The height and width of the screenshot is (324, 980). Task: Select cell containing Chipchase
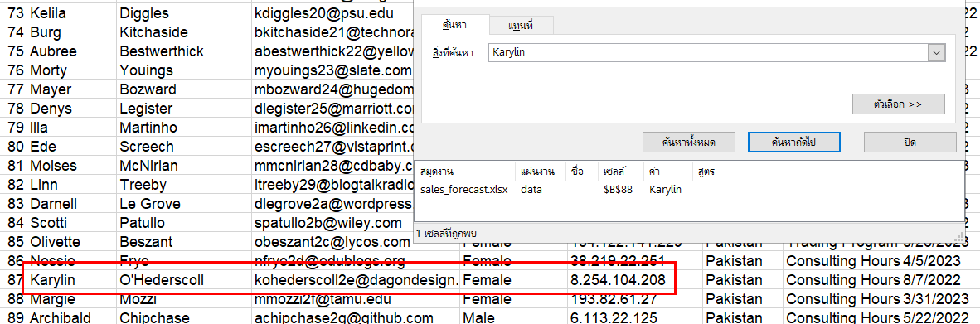click(x=184, y=317)
